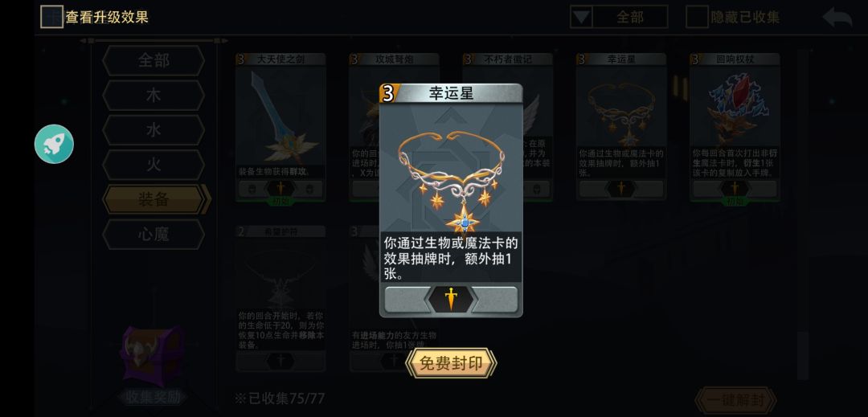Tap the sword icon on 幸运星 popup card

click(451, 299)
